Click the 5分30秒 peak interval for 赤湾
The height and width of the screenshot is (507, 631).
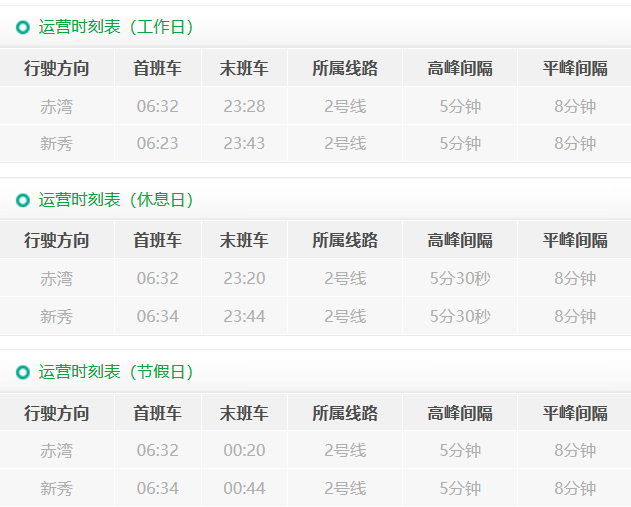[460, 278]
